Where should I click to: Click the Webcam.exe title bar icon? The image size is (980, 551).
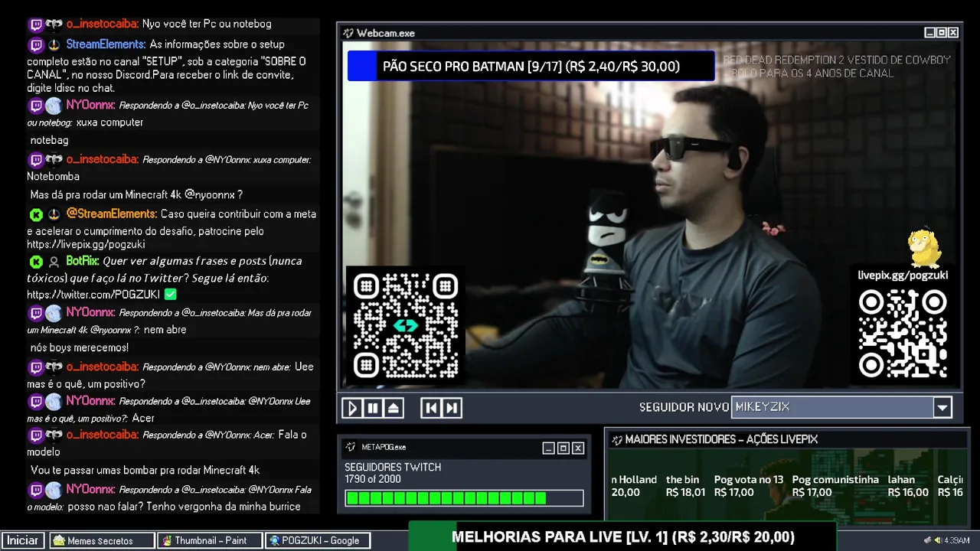tap(348, 33)
